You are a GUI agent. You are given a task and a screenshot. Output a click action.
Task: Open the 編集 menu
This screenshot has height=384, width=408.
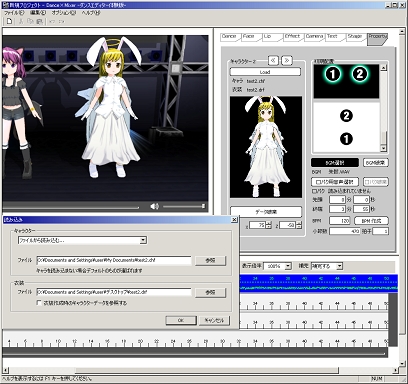point(38,13)
